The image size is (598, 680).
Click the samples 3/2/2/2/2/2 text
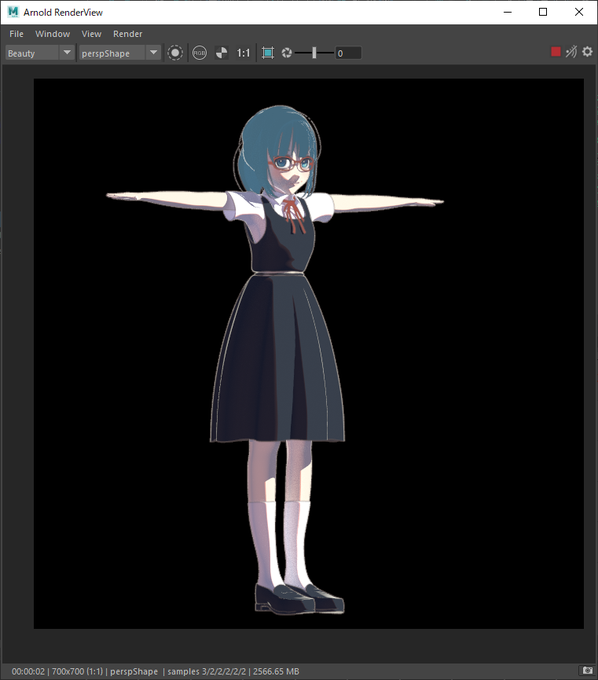click(x=207, y=671)
